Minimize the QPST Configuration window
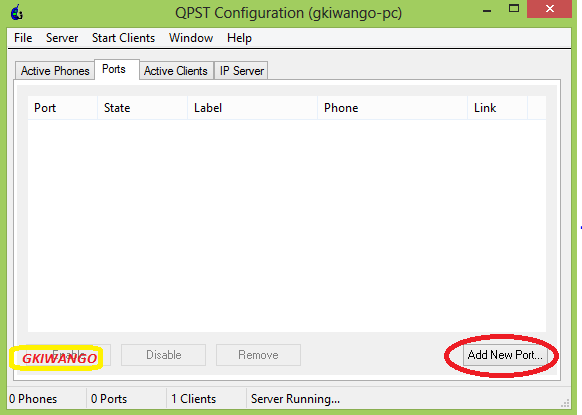Image resolution: width=582 pixels, height=415 pixels. 487,9
